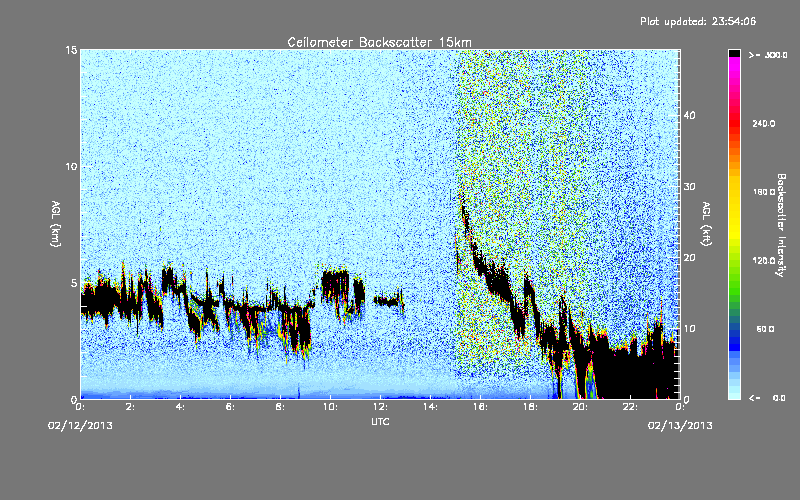Image resolution: width=800 pixels, height=500 pixels.
Task: Click the 4: hour tick label
Action: (x=181, y=407)
